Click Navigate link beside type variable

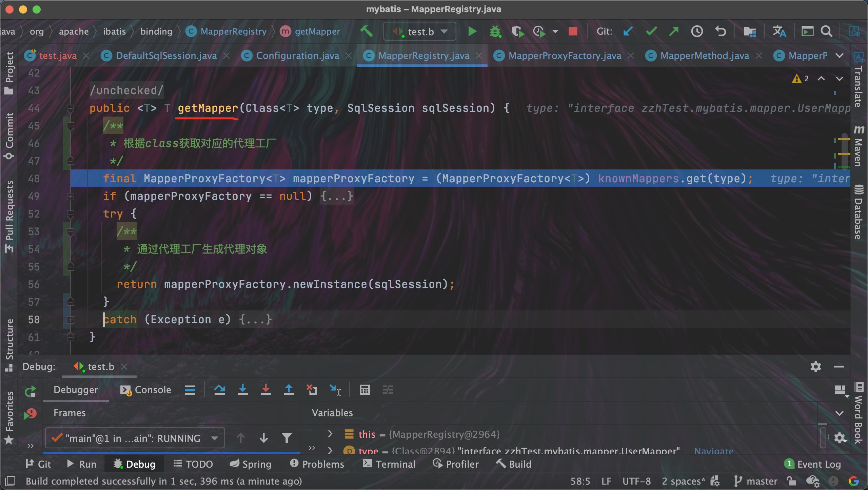tap(714, 451)
